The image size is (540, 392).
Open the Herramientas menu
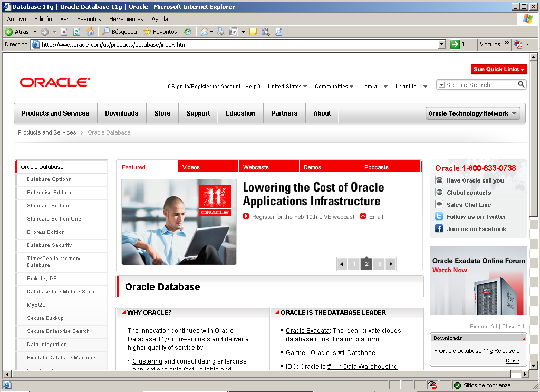pos(126,19)
